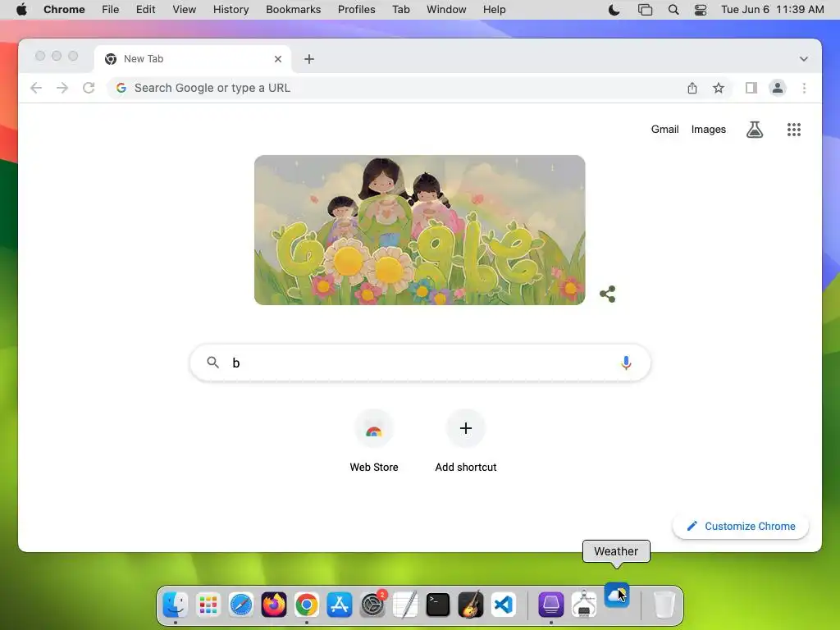Open the File menu
Image resolution: width=840 pixels, height=630 pixels.
[x=111, y=10]
